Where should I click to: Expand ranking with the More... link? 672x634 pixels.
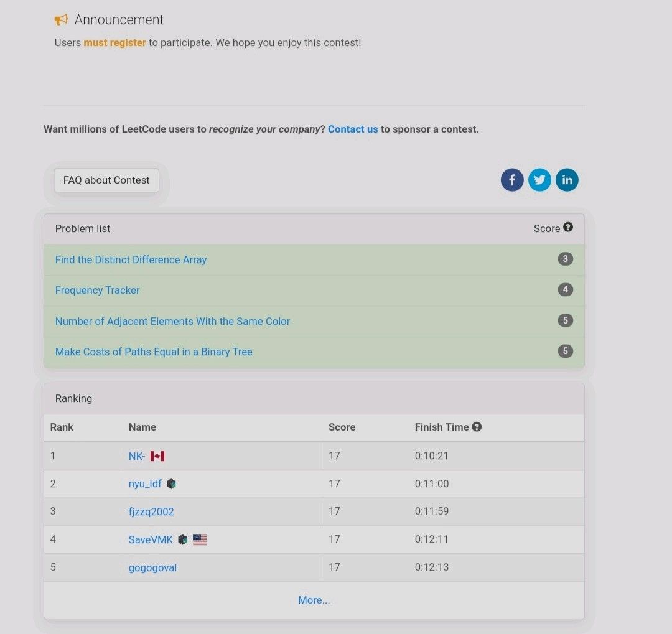click(314, 600)
